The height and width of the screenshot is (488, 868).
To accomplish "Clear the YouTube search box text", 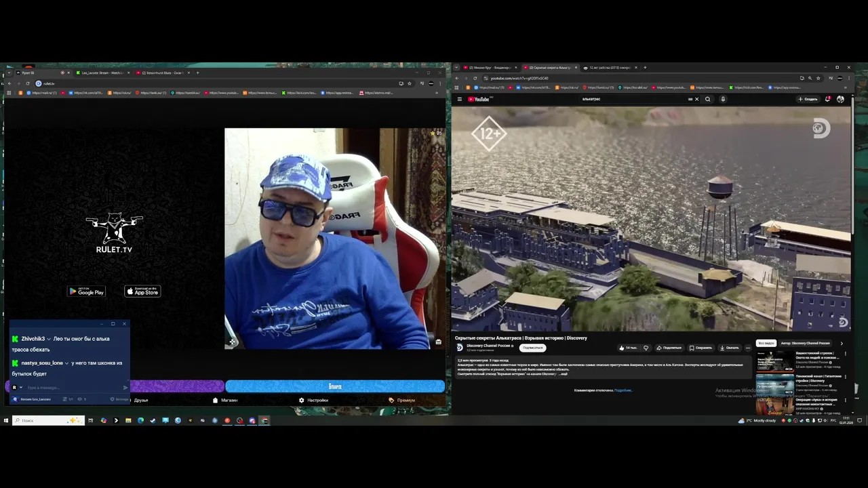I will pyautogui.click(x=696, y=99).
